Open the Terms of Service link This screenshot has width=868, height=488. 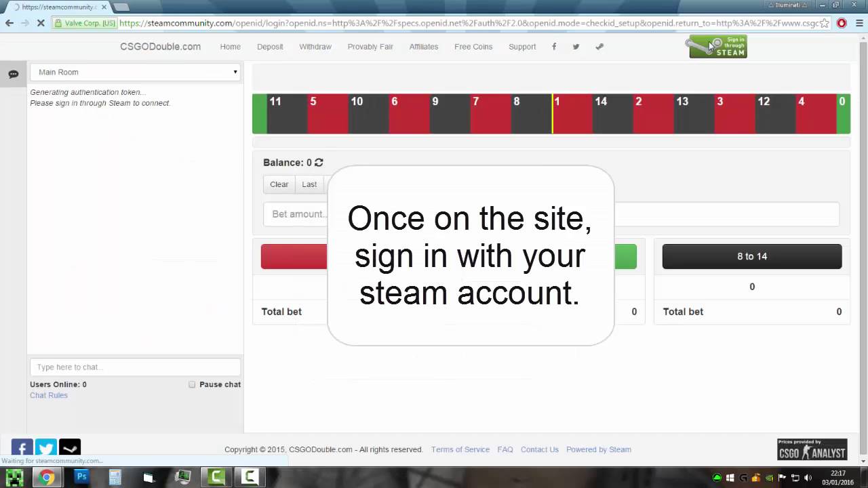click(460, 449)
